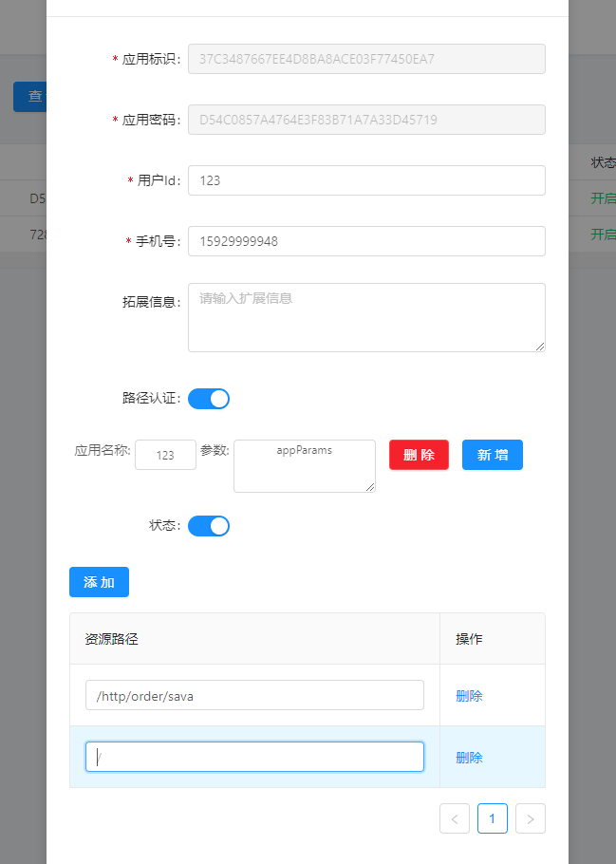Toggle the 状态 switch
The height and width of the screenshot is (864, 616).
point(208,526)
